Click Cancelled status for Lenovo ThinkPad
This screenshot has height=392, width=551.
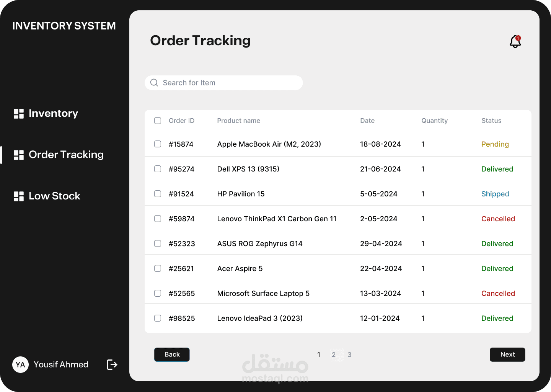pos(498,219)
